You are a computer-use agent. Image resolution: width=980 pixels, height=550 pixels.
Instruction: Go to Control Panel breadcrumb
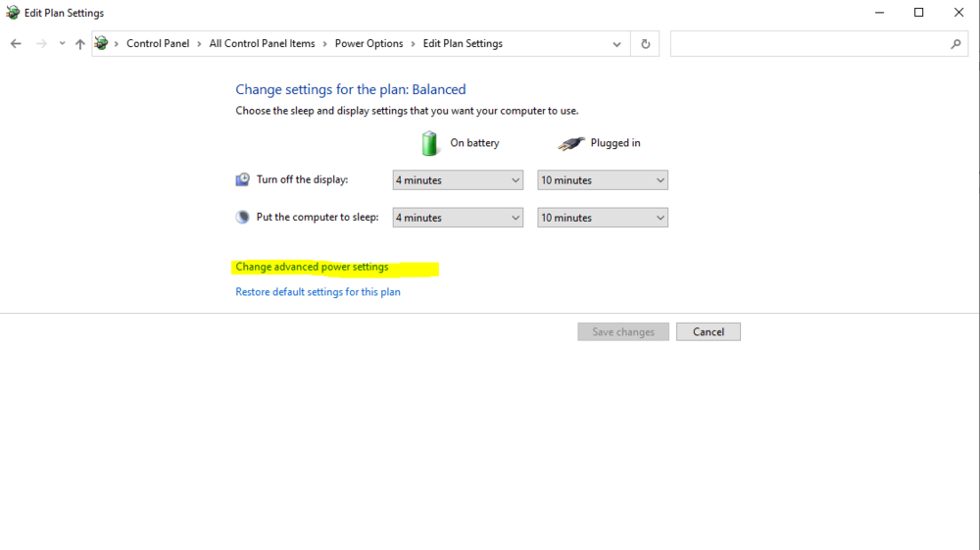pos(158,44)
